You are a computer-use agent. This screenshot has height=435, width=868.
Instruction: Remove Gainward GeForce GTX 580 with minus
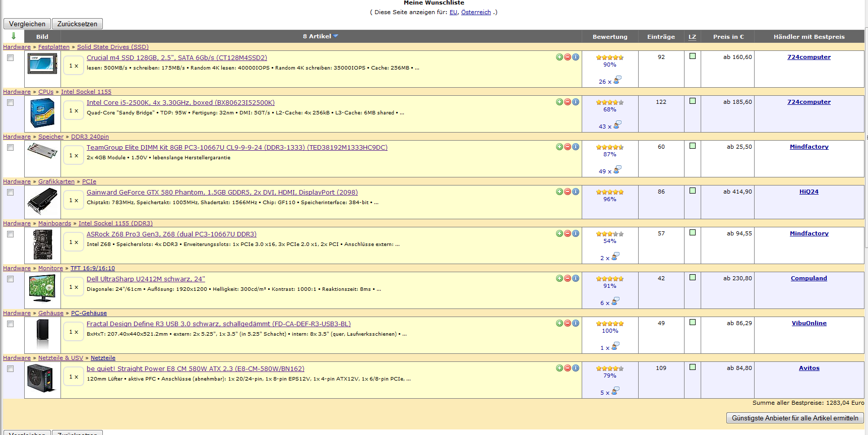[568, 192]
